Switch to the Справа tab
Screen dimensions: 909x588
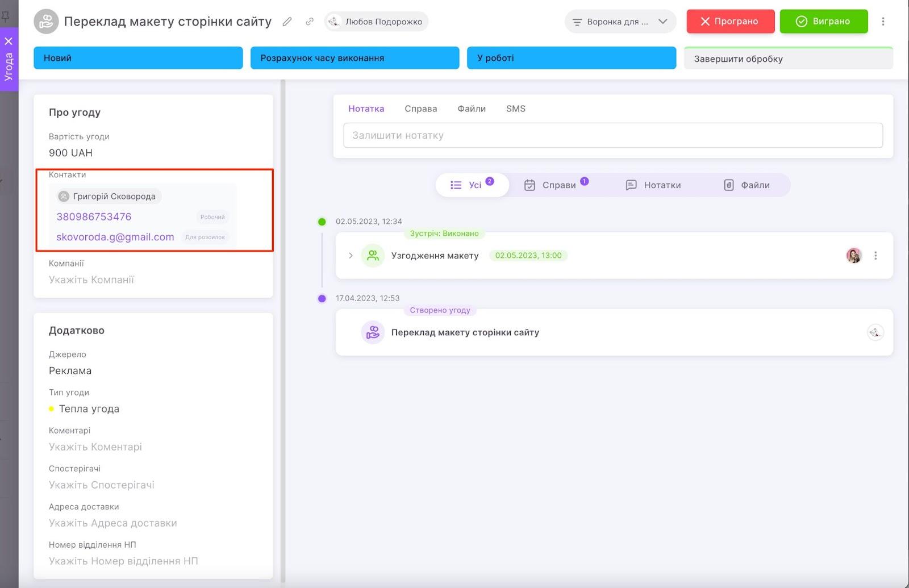click(x=420, y=109)
